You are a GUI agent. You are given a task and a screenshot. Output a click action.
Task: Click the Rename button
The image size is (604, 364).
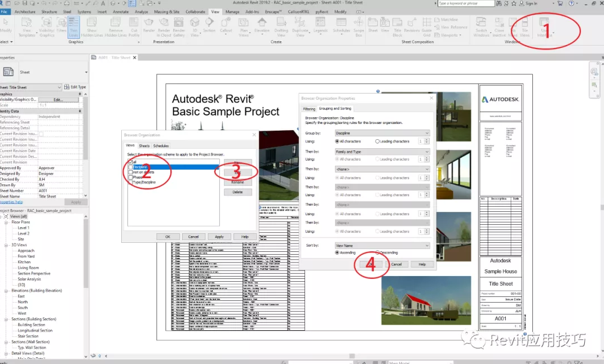[x=237, y=182]
